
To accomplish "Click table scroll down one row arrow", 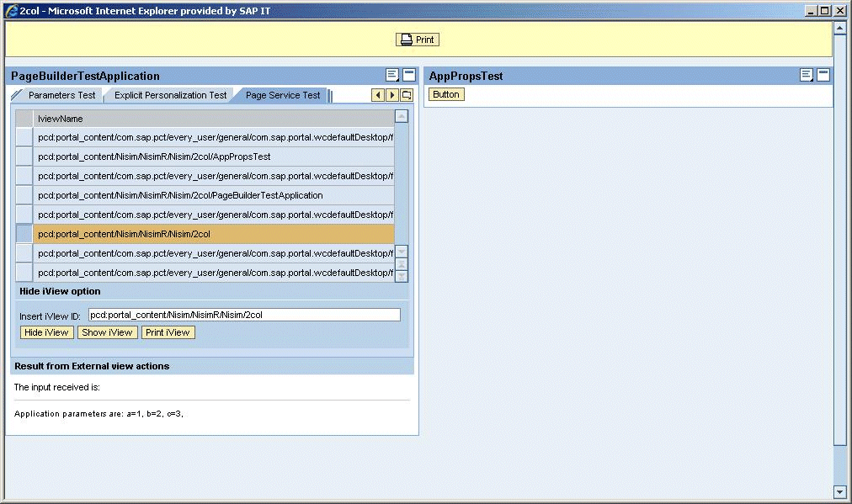I will (x=402, y=252).
